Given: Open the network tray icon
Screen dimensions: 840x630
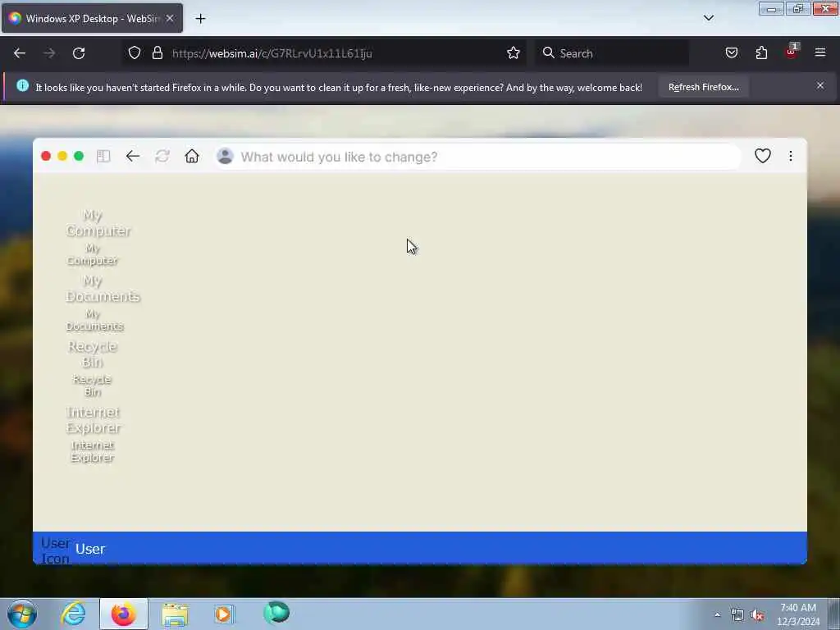Looking at the screenshot, I should 737,615.
